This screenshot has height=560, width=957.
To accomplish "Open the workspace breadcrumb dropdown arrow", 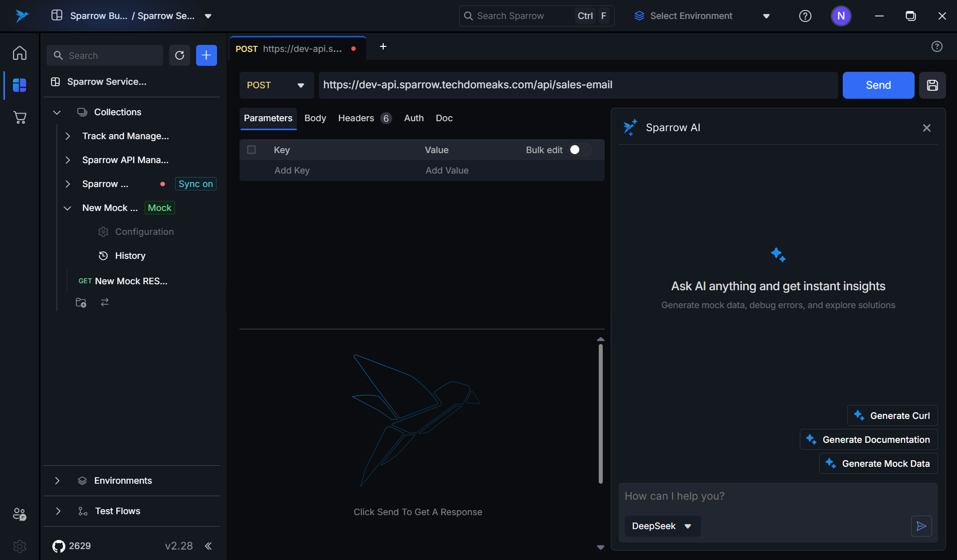I will [208, 16].
